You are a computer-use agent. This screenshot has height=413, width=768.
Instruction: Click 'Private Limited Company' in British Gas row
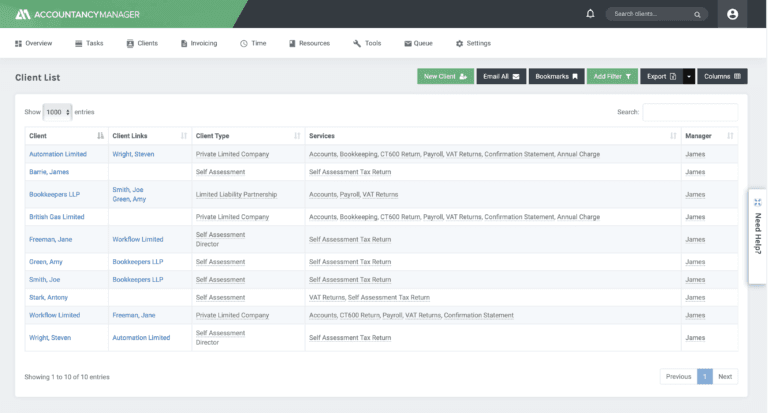click(x=233, y=217)
